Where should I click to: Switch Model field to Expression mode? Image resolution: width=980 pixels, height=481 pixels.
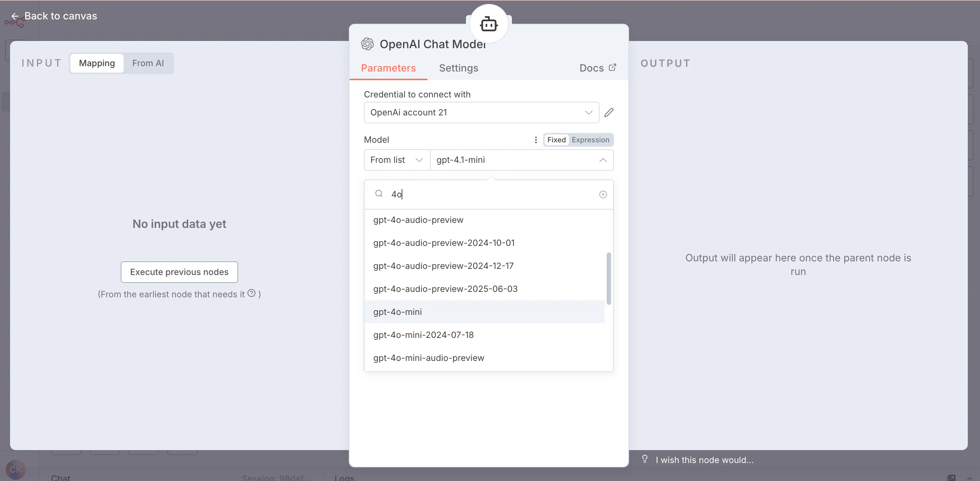tap(590, 140)
